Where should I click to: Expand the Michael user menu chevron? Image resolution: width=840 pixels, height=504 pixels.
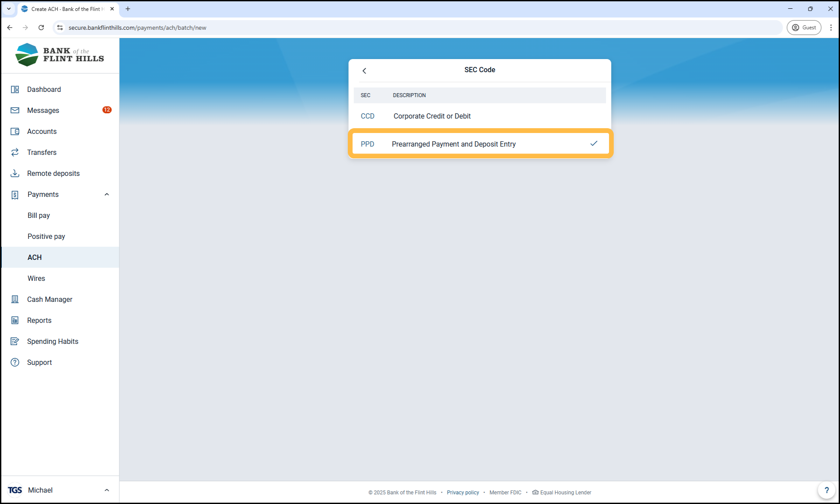tap(107, 490)
